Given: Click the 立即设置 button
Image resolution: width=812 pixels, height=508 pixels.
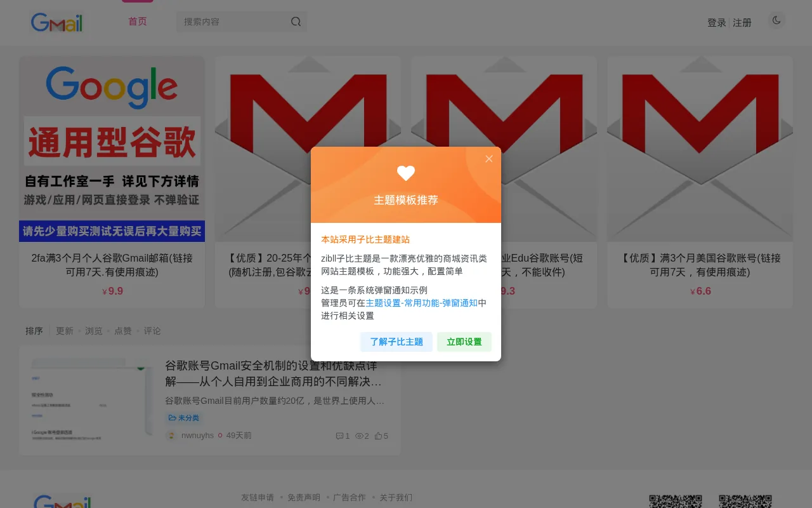Looking at the screenshot, I should tap(464, 342).
